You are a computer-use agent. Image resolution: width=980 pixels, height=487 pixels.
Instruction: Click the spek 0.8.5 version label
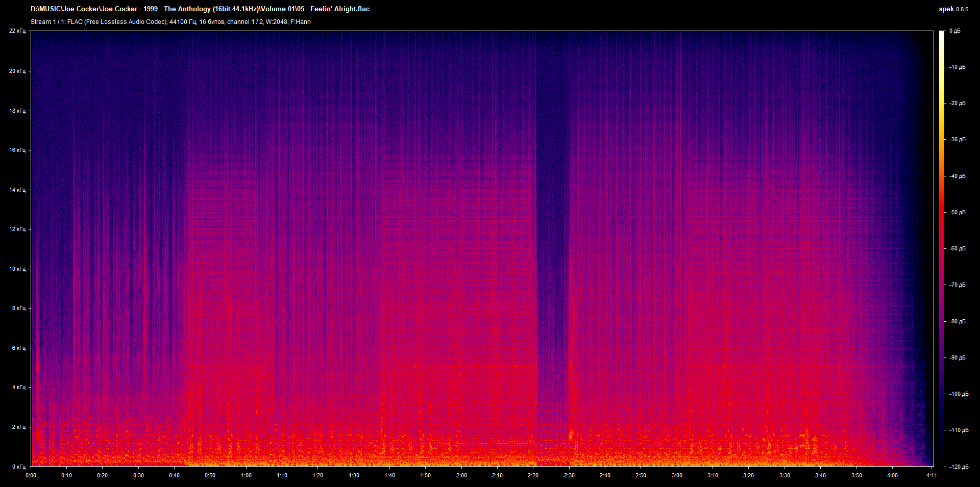pos(953,9)
